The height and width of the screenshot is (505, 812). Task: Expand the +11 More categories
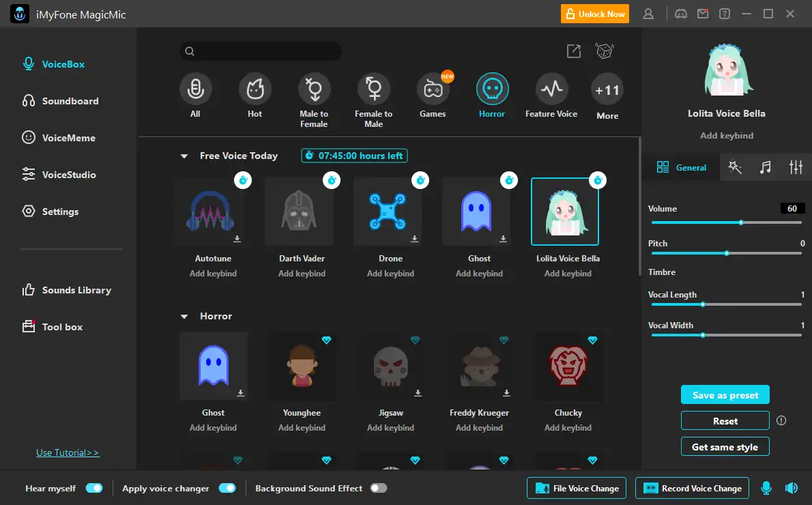coord(607,90)
